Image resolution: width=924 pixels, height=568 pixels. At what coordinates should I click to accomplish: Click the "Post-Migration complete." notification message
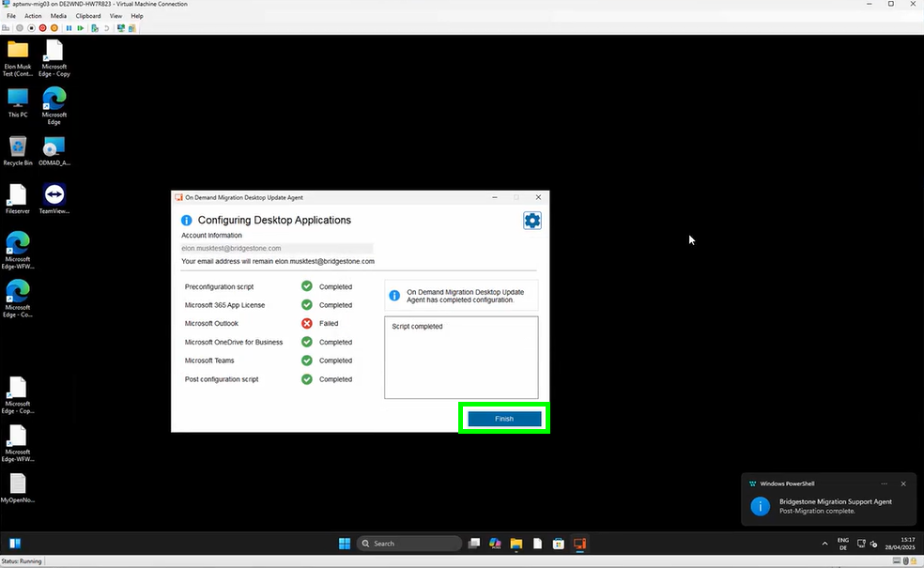(x=817, y=511)
